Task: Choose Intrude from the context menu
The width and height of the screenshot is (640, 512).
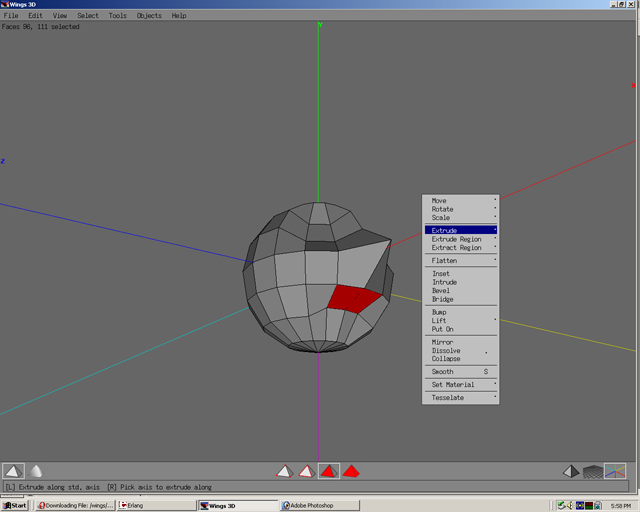Action: pyautogui.click(x=460, y=282)
